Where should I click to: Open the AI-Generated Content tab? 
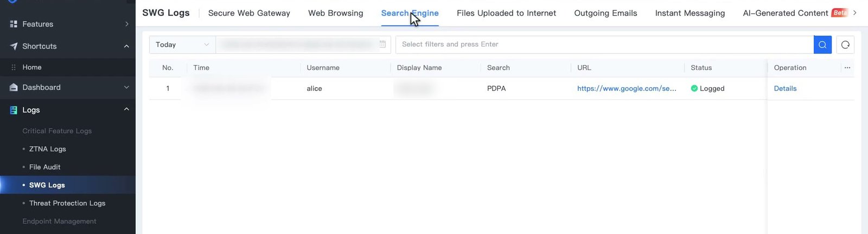785,13
